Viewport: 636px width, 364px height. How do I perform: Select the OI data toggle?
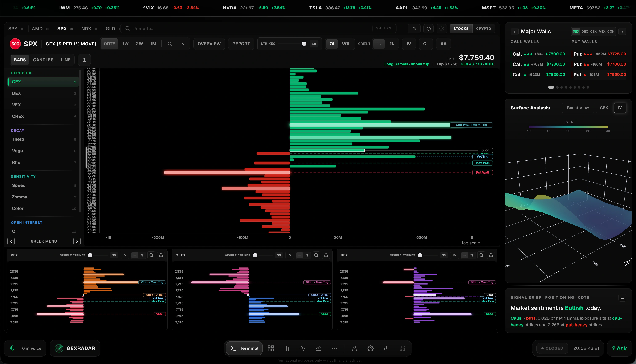pos(332,44)
